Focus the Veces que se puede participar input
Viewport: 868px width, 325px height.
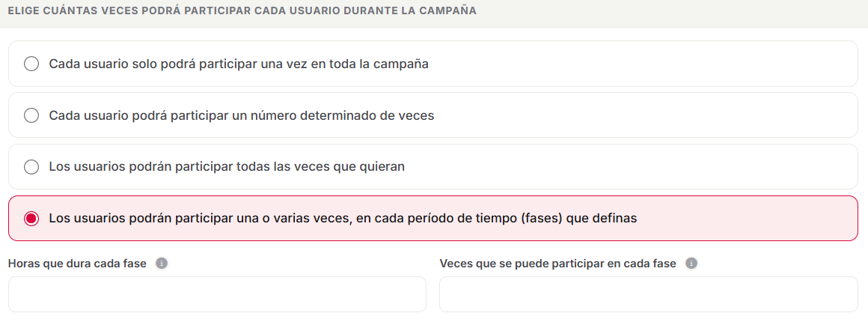click(648, 294)
